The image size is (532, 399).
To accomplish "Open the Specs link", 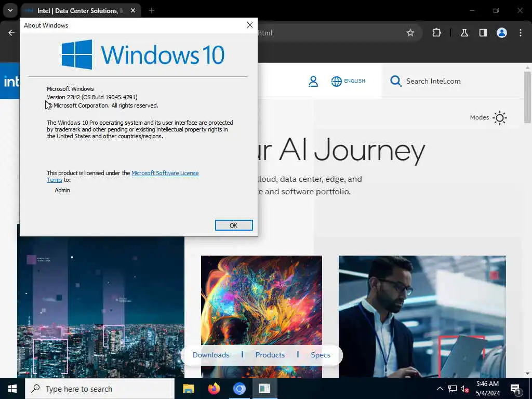I will coord(320,355).
